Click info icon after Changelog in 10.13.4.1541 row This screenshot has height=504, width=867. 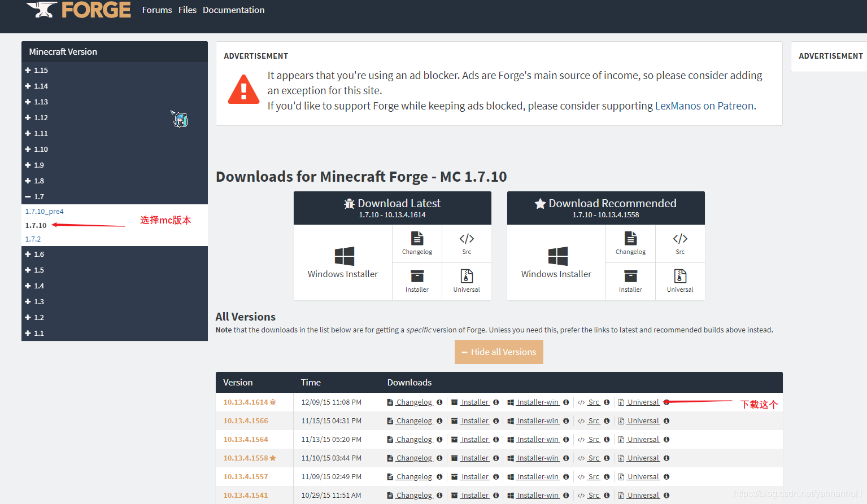click(439, 496)
